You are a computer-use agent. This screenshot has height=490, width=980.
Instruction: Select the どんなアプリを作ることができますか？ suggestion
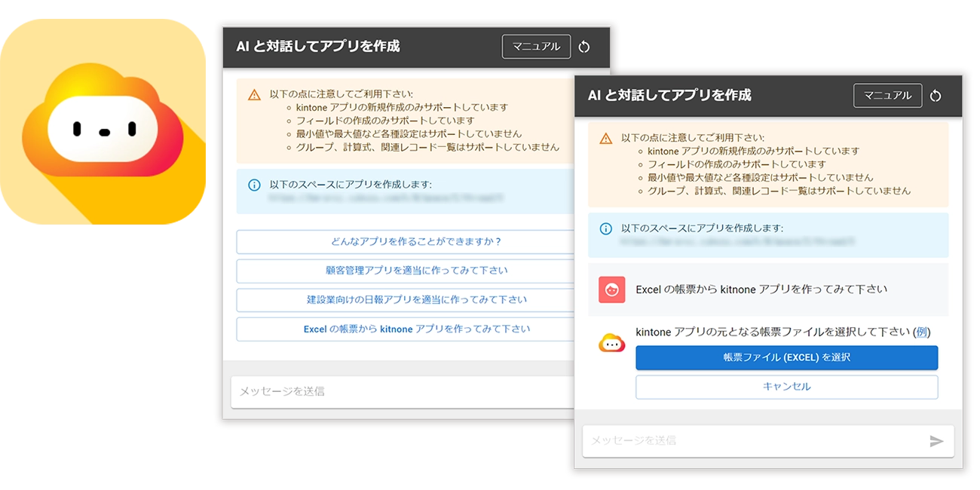click(407, 242)
